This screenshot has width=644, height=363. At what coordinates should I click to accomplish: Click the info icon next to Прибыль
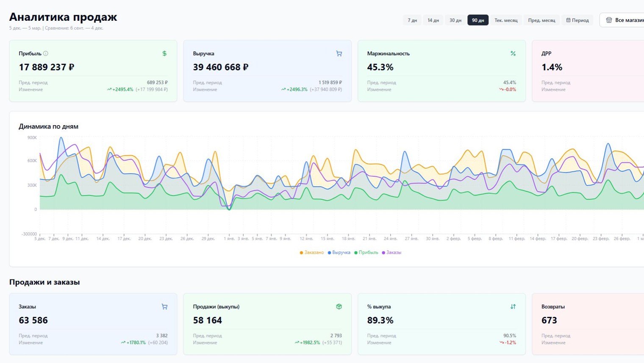coord(46,53)
